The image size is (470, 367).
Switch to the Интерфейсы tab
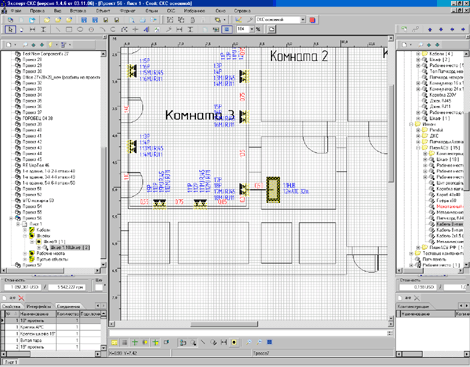[x=39, y=306]
